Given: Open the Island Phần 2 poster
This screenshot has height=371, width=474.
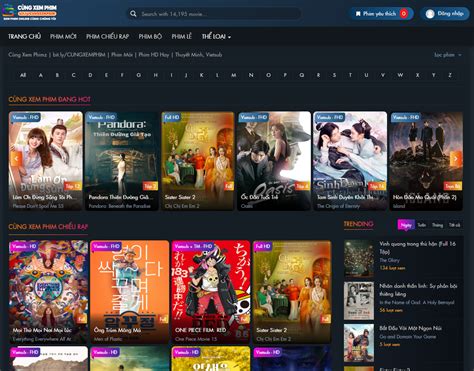Looking at the screenshot, I should coord(426,161).
